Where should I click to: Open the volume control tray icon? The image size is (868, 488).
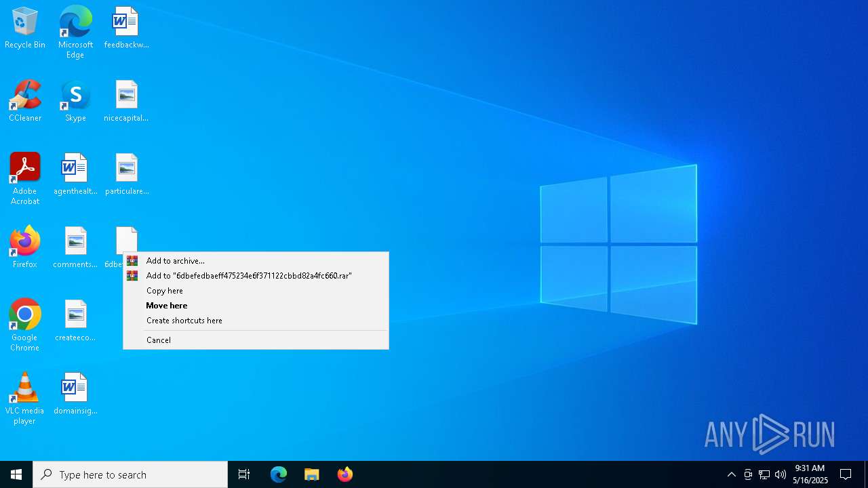tap(781, 474)
